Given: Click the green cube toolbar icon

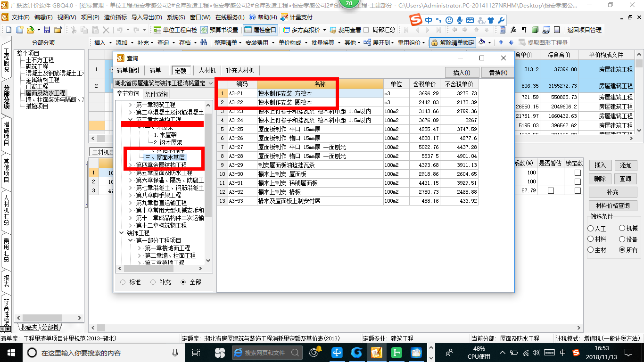Looking at the screenshot, I should pyautogui.click(x=535, y=30).
